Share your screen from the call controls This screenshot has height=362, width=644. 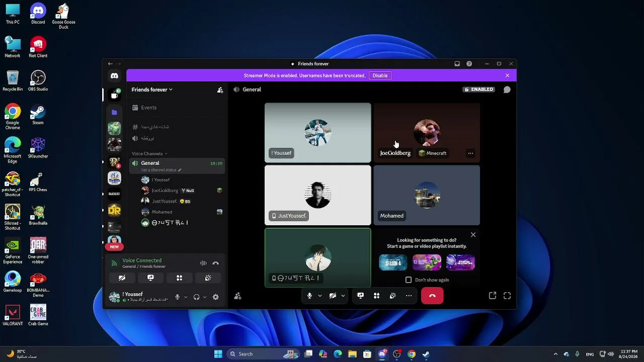pos(360,296)
